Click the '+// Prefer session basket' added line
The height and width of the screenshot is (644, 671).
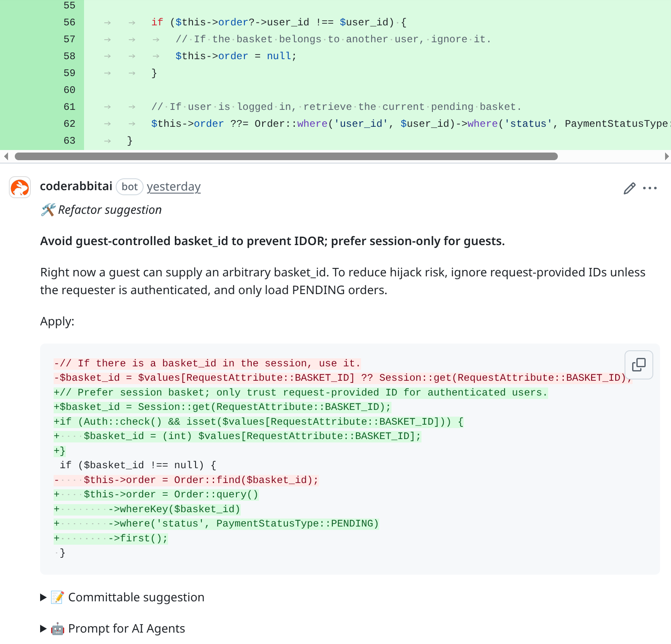[x=301, y=393]
